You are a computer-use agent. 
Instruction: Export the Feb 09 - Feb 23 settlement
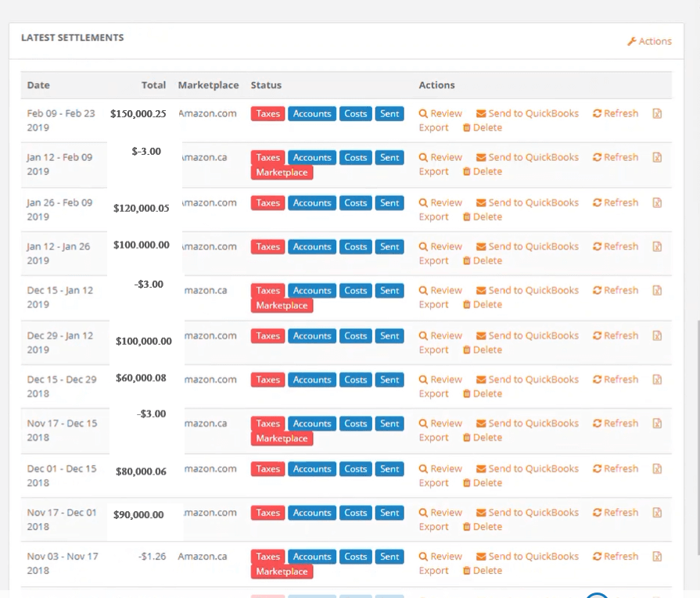tap(433, 127)
